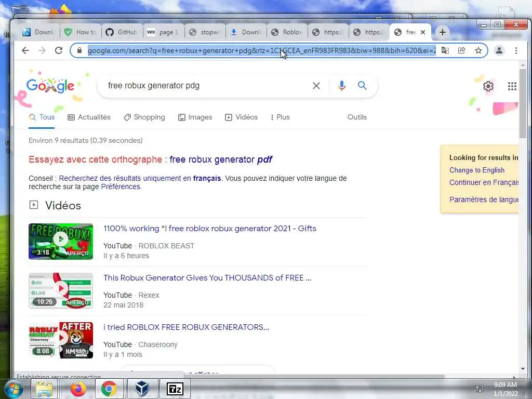Select the Tous search filter

click(x=42, y=117)
